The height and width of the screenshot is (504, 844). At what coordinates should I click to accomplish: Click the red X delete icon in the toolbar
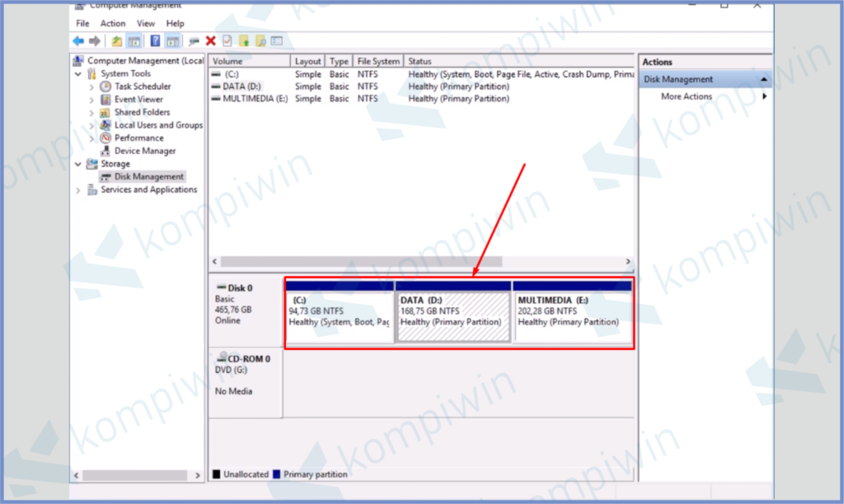coord(209,40)
